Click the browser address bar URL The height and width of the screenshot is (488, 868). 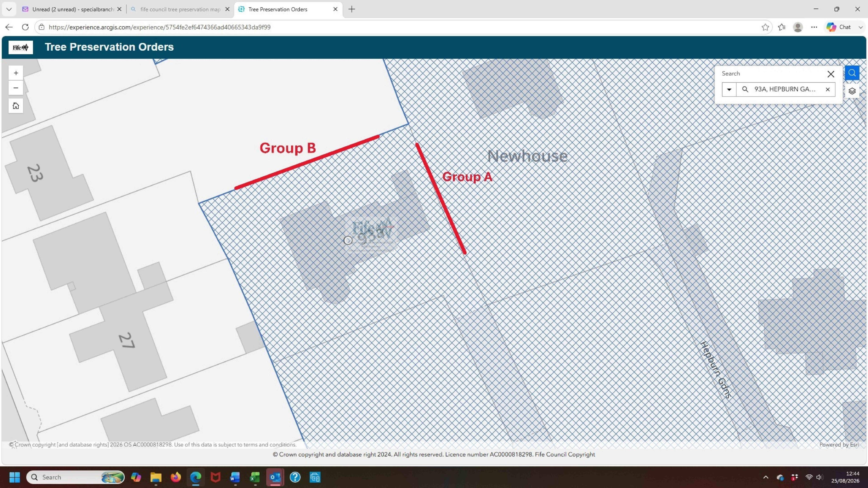pos(159,27)
